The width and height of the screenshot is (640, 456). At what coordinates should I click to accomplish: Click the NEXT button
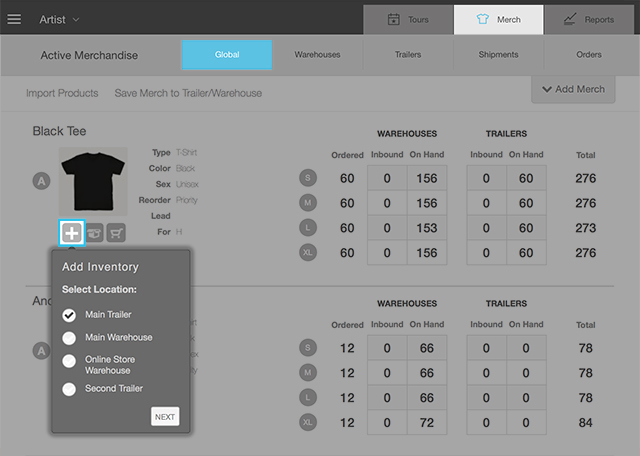pos(165,416)
